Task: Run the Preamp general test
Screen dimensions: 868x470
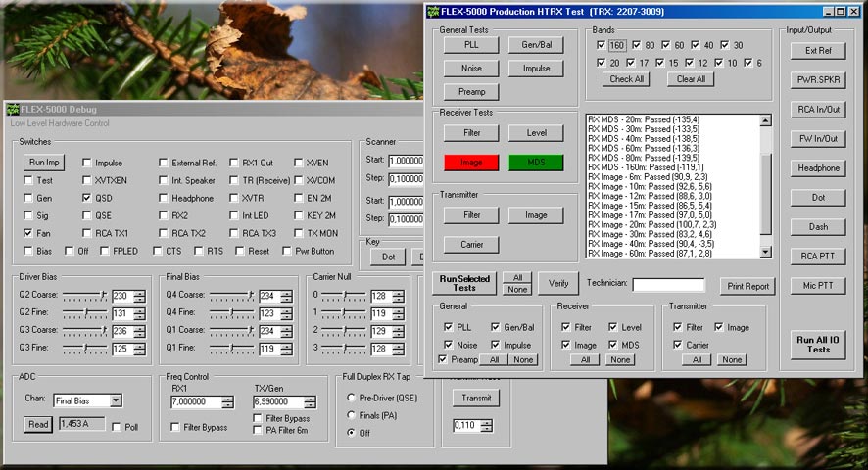Action: 471,92
